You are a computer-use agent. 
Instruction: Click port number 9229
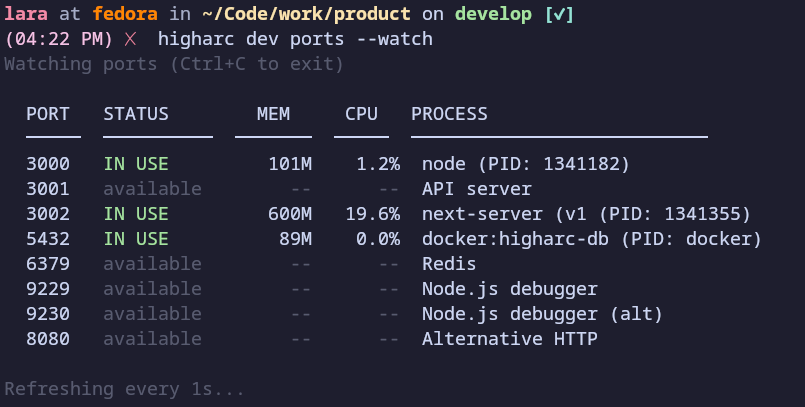coord(48,289)
